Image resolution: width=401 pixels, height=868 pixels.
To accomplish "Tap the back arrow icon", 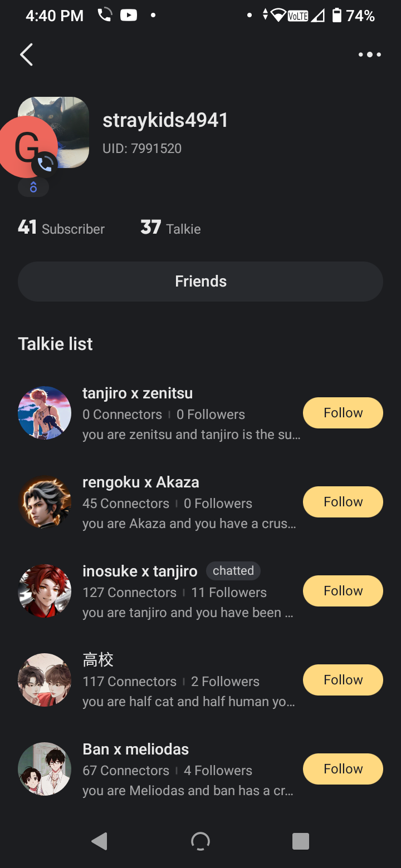I will 26,55.
